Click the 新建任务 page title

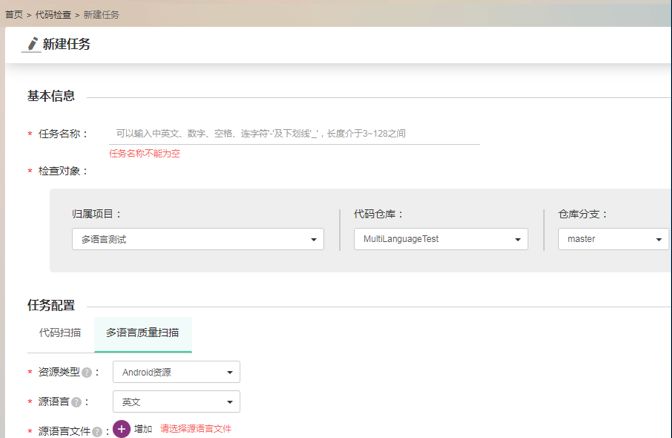66,44
